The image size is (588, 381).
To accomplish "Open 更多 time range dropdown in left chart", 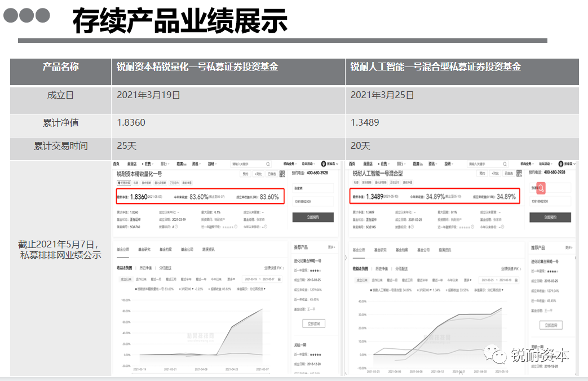I will point(231,280).
